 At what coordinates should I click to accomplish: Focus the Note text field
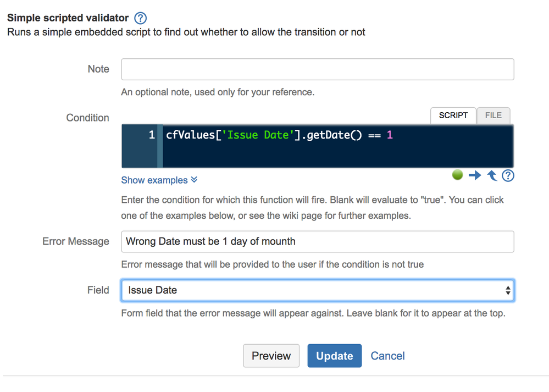tap(317, 69)
